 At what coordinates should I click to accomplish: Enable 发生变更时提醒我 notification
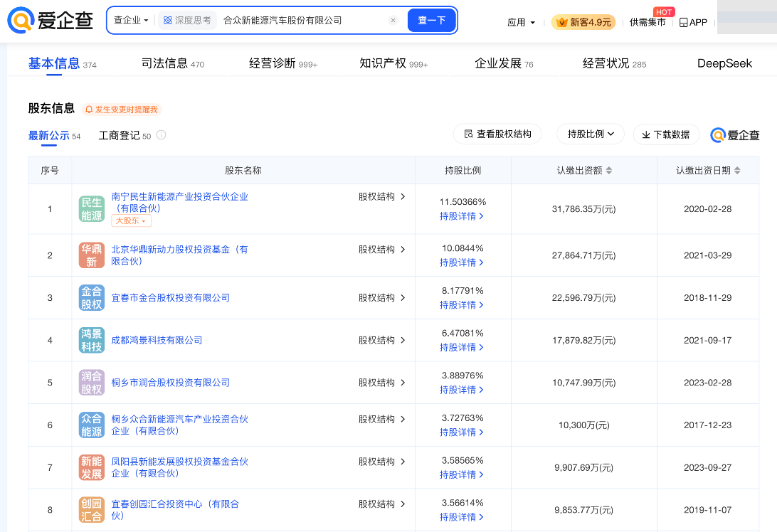tap(122, 110)
